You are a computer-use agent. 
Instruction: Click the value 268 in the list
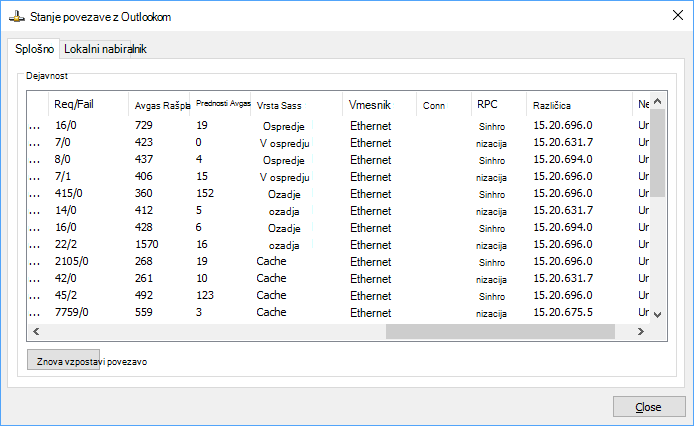coord(144,261)
